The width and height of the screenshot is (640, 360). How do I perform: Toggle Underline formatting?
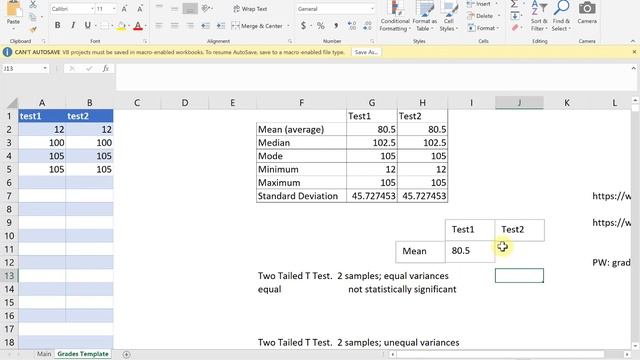pos(87,25)
